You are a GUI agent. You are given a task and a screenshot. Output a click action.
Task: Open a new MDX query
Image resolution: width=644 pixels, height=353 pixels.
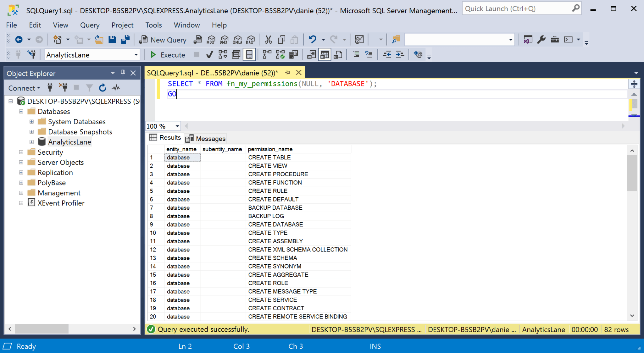(210, 40)
